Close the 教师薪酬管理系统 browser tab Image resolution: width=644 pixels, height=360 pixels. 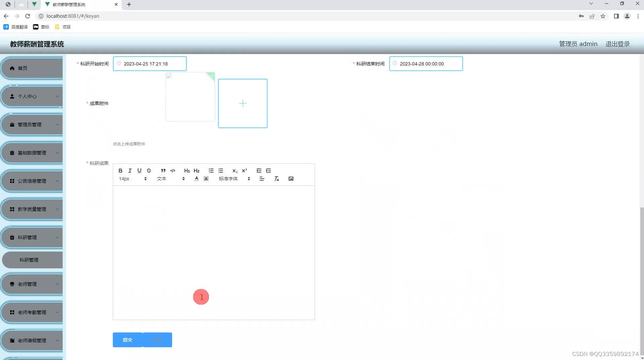[116, 4]
